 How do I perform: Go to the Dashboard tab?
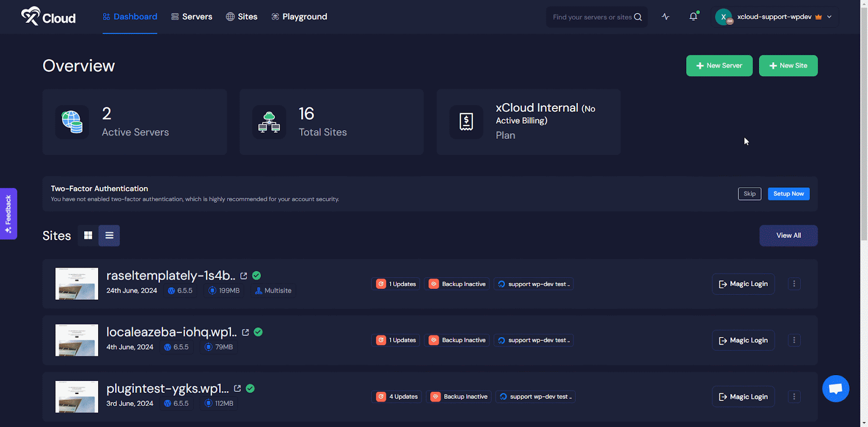tap(130, 17)
